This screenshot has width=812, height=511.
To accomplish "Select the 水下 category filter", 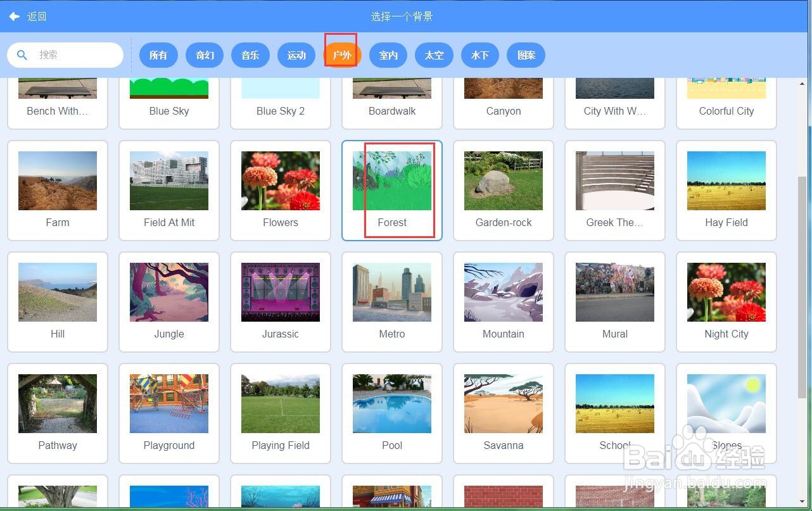I will tap(480, 55).
